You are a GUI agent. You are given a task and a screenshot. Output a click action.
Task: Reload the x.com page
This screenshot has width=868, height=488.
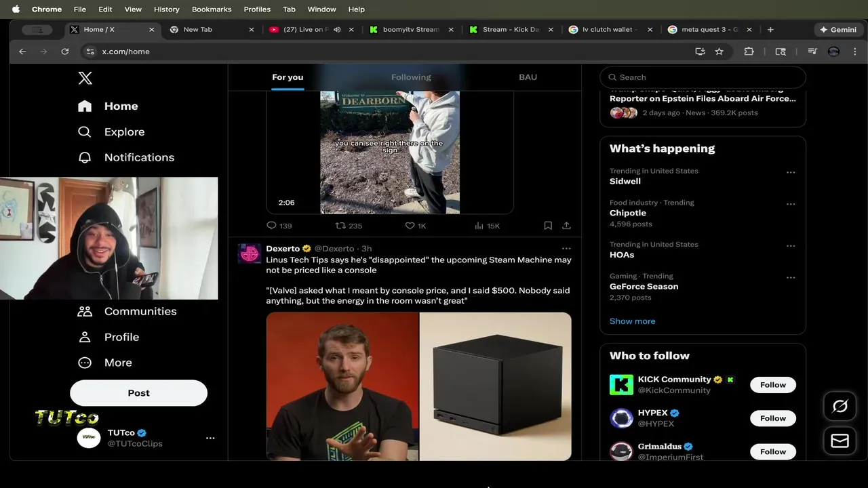tap(65, 52)
